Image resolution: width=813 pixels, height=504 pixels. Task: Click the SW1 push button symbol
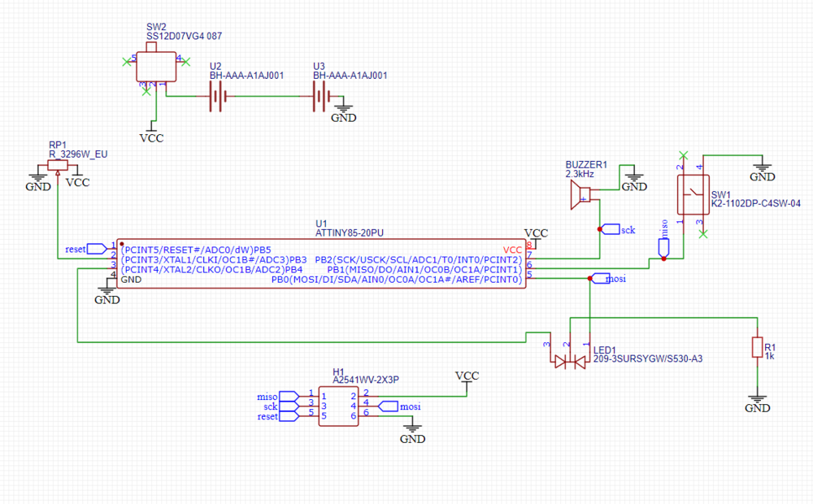pyautogui.click(x=693, y=194)
